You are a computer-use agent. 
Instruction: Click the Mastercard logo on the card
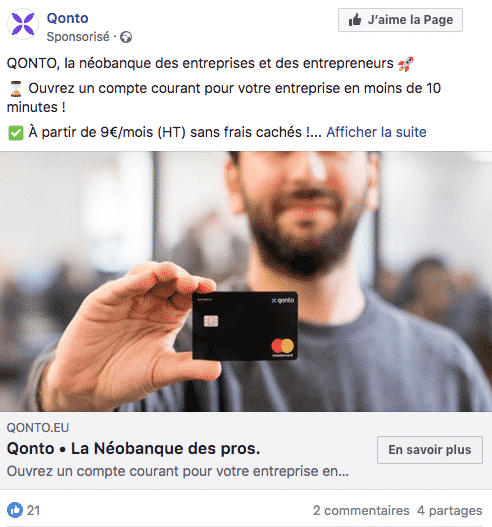pyautogui.click(x=283, y=348)
